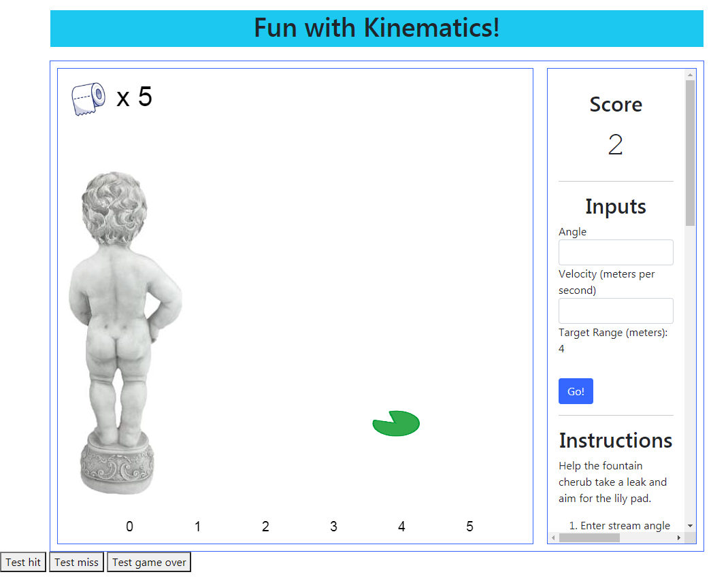
Task: Click the 'Fun with Kinematics!' title
Action: pos(376,28)
